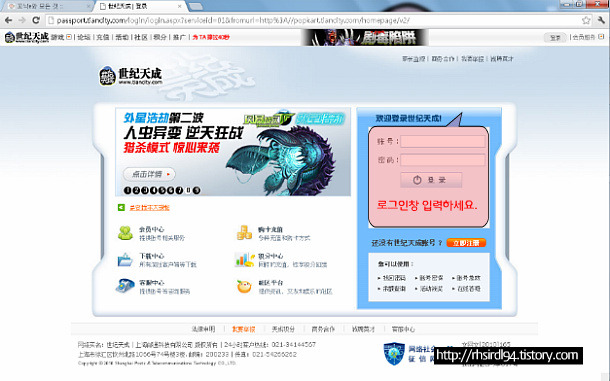Click the 找回密码 link in the login panel

pyautogui.click(x=394, y=278)
